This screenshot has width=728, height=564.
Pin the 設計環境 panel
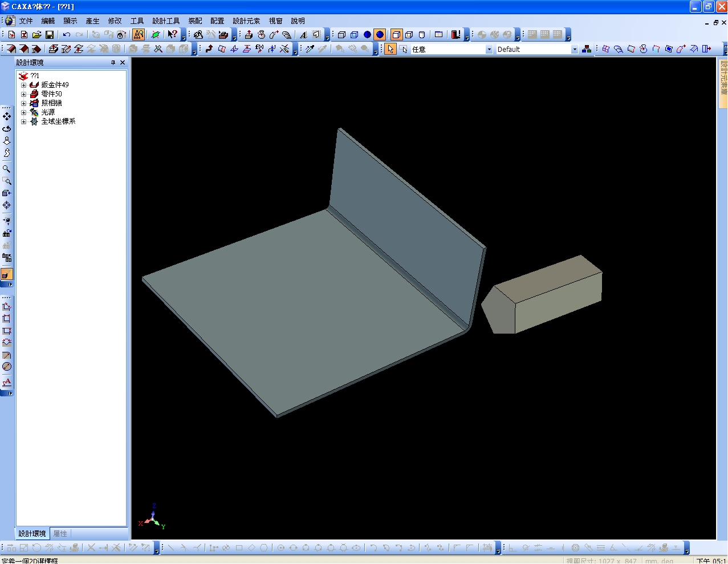click(113, 63)
